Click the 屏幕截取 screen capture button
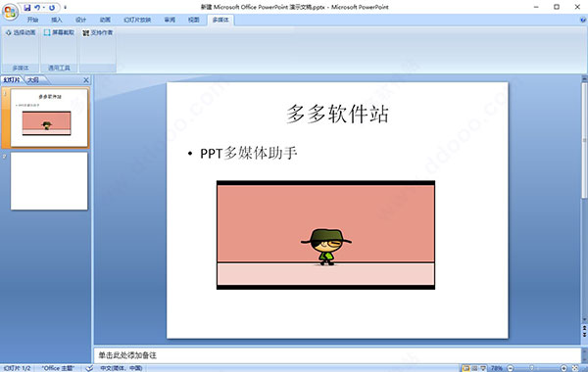Screen dimensions: 588x372 [x=59, y=32]
